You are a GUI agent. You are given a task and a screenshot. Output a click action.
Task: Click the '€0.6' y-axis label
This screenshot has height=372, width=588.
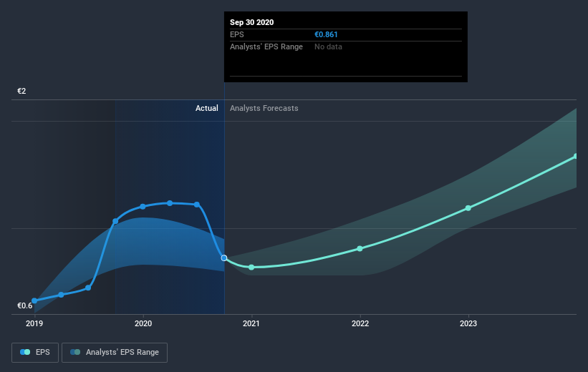pos(25,305)
